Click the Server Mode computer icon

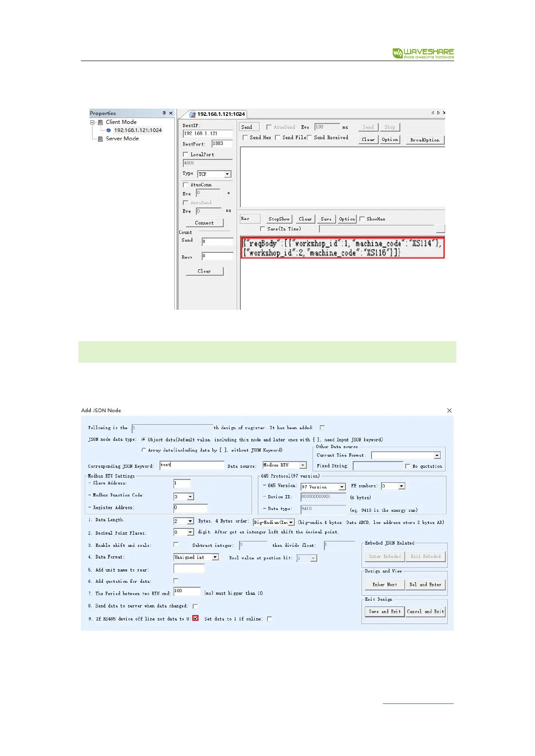pyautogui.click(x=100, y=139)
